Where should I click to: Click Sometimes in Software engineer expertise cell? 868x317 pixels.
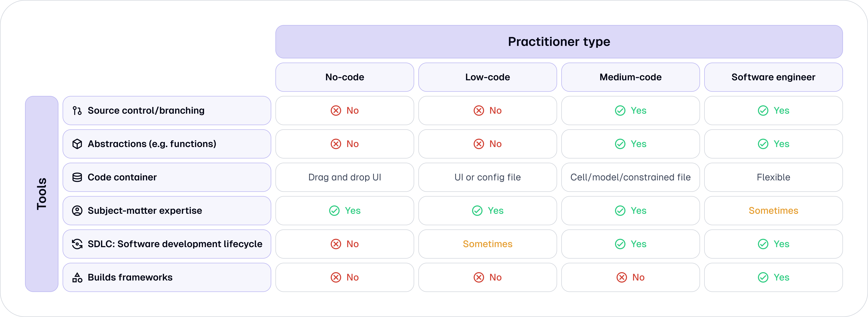(x=773, y=211)
